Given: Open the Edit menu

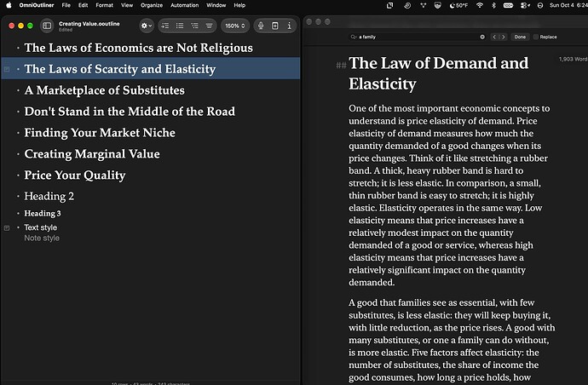Looking at the screenshot, I should coord(83,5).
